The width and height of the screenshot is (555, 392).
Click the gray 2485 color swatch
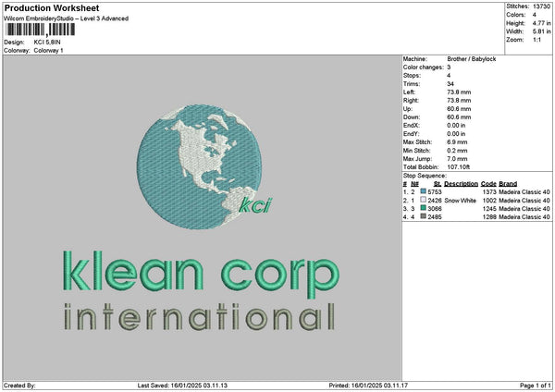coord(423,216)
